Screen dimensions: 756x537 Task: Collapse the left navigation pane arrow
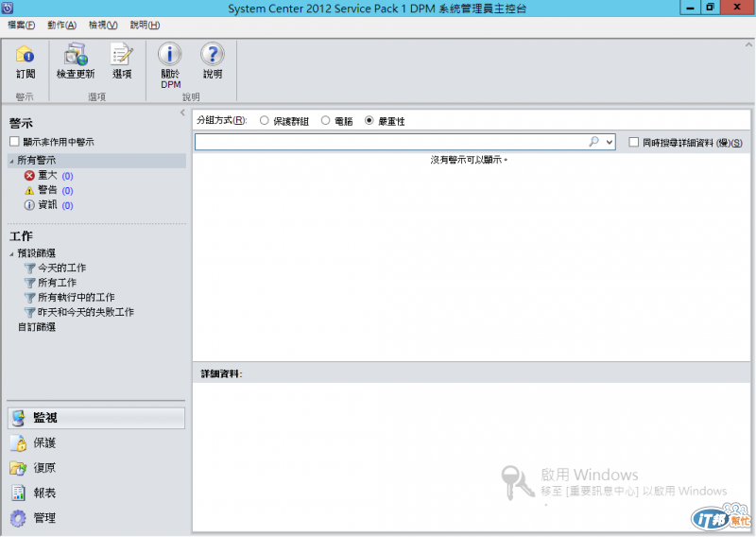coord(182,113)
